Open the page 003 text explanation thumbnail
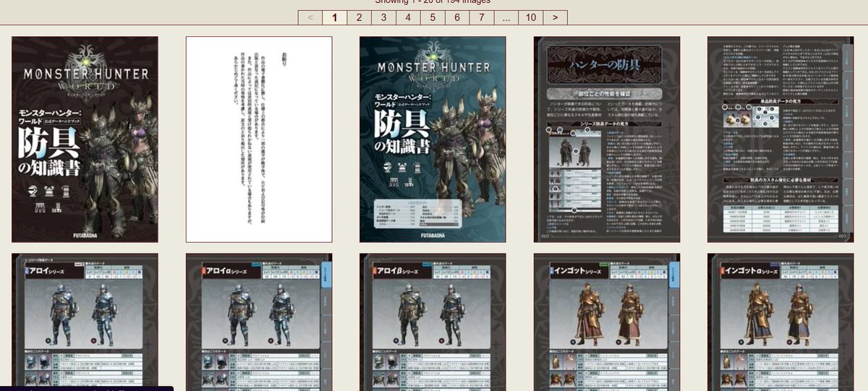 point(780,139)
